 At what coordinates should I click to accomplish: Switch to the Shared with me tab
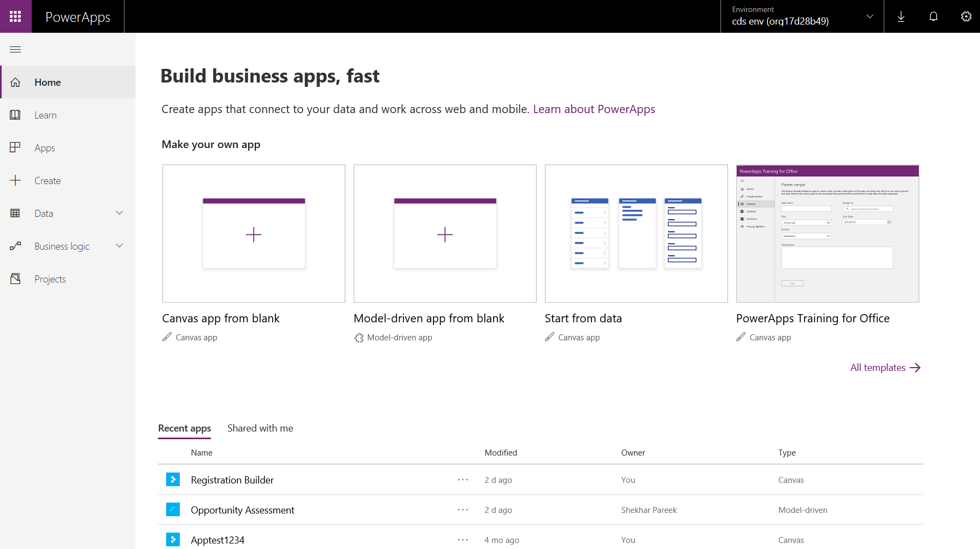tap(260, 428)
